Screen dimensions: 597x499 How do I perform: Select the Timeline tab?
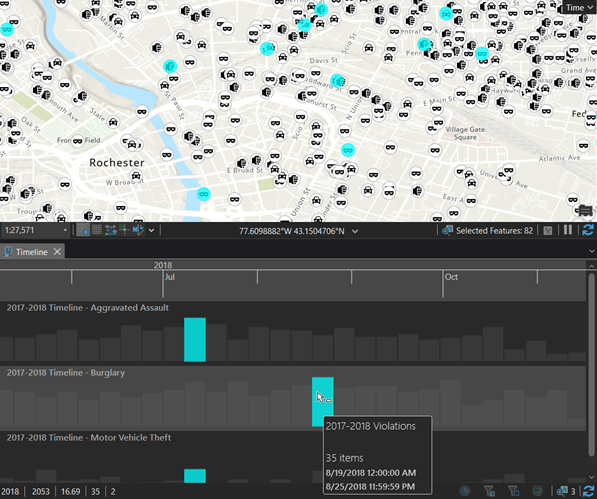32,252
